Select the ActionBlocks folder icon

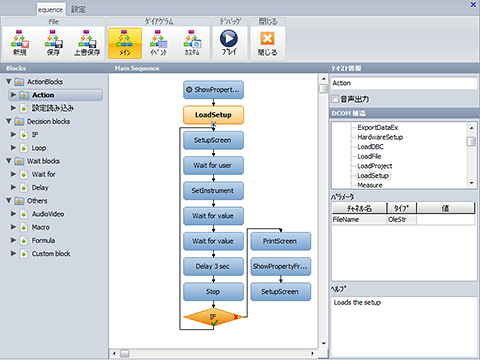(x=19, y=82)
